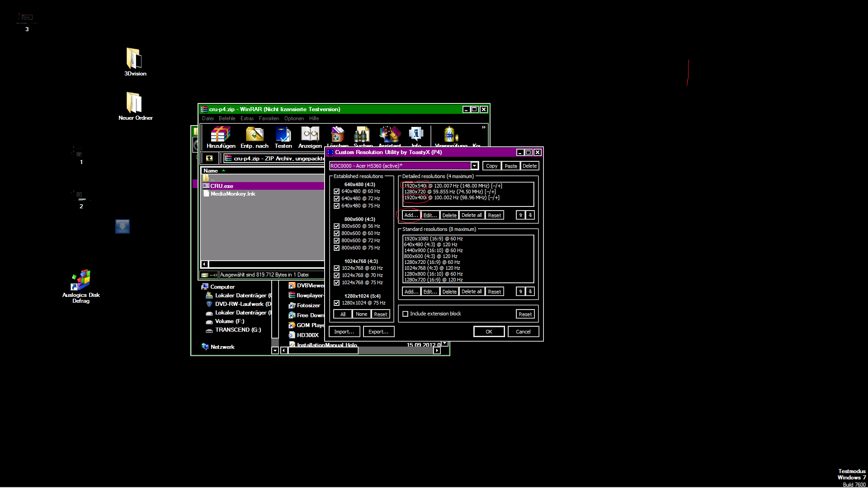Select the DVBViewer folder in Explorer window
This screenshot has width=868, height=488.
click(x=307, y=286)
